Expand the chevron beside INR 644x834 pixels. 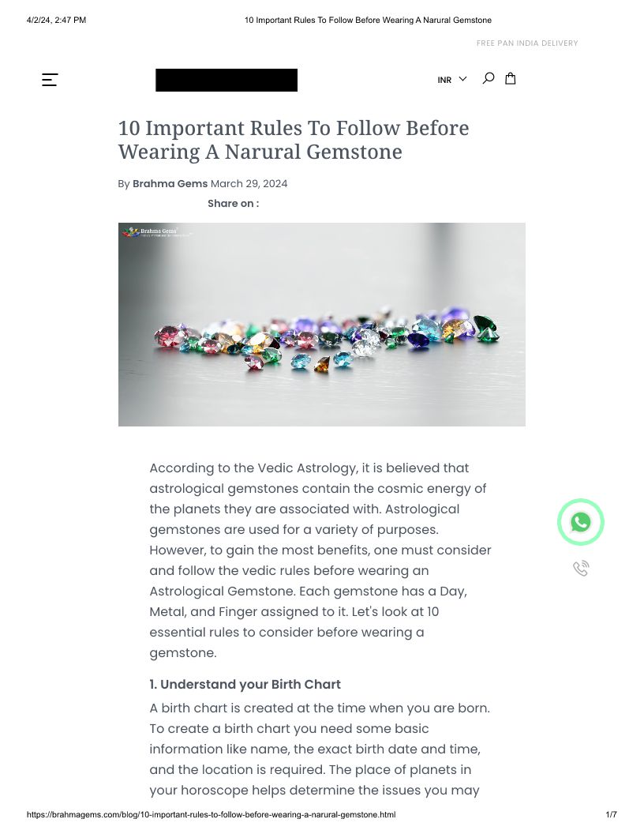tap(463, 79)
